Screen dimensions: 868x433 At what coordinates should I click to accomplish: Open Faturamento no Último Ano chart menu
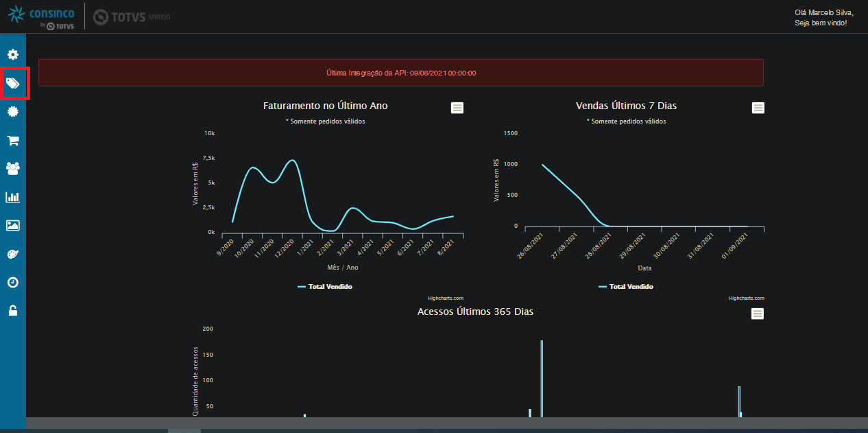click(457, 108)
